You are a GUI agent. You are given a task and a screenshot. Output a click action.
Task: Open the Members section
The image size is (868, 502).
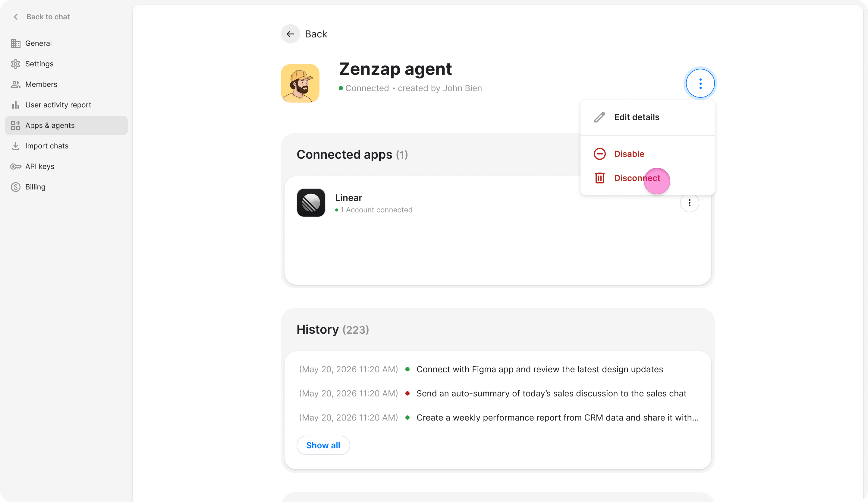tap(66, 84)
